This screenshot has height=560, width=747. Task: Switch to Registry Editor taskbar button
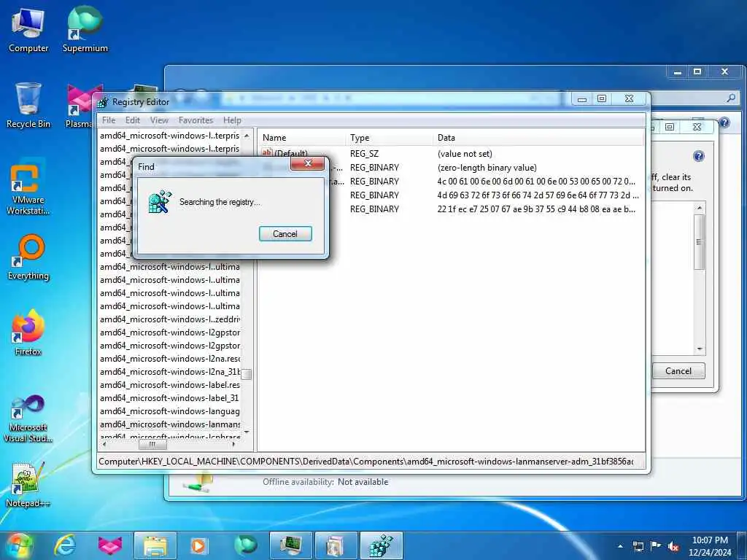click(x=382, y=545)
